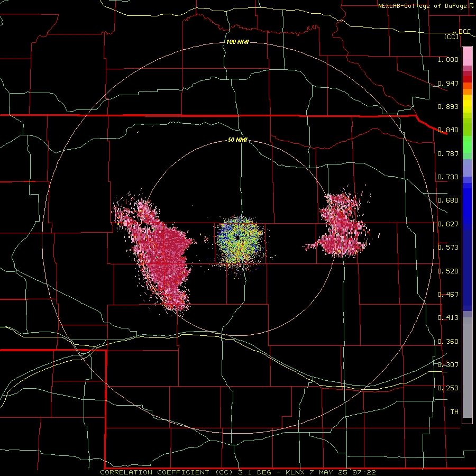
Task: Click the 7 MAY 25 07:22 timestamp
Action: click(342, 472)
